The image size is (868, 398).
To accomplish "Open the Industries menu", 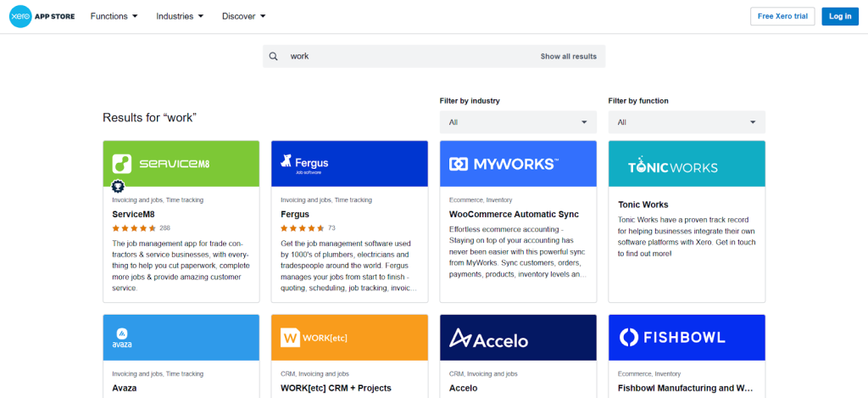I will coord(180,16).
